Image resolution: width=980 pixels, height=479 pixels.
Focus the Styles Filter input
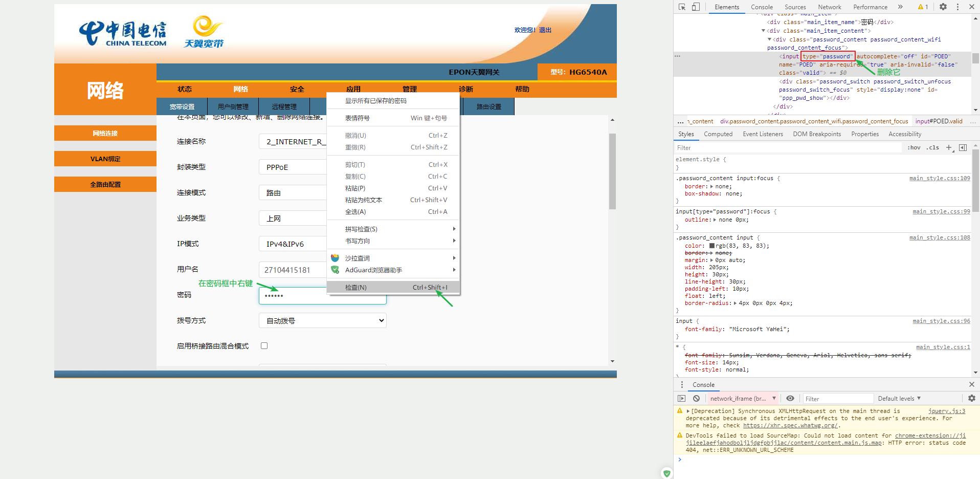[788, 147]
